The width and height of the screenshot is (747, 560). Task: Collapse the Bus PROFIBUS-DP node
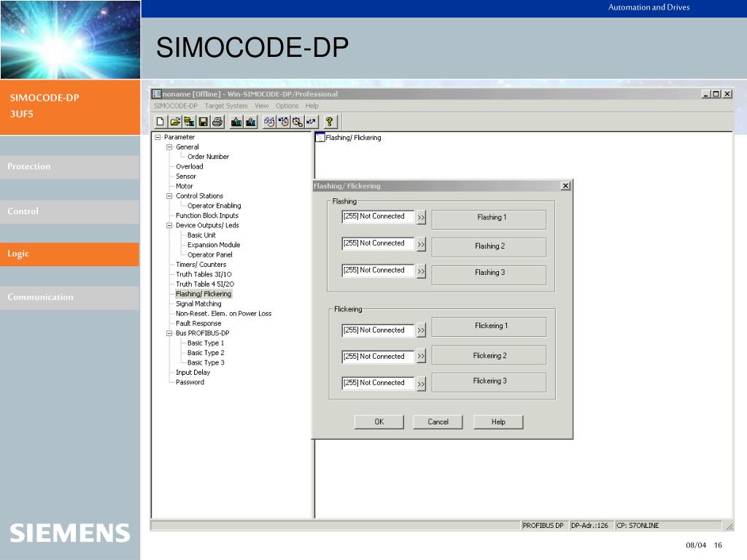pos(169,333)
